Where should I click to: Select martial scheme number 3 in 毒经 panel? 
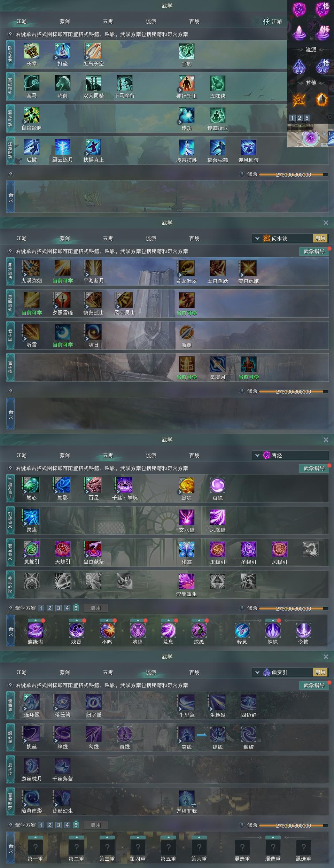coord(59,608)
